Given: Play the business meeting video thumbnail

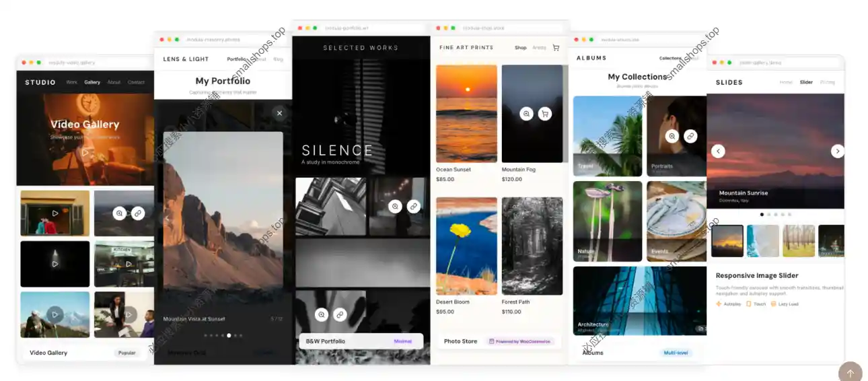Looking at the screenshot, I should click(x=129, y=314).
